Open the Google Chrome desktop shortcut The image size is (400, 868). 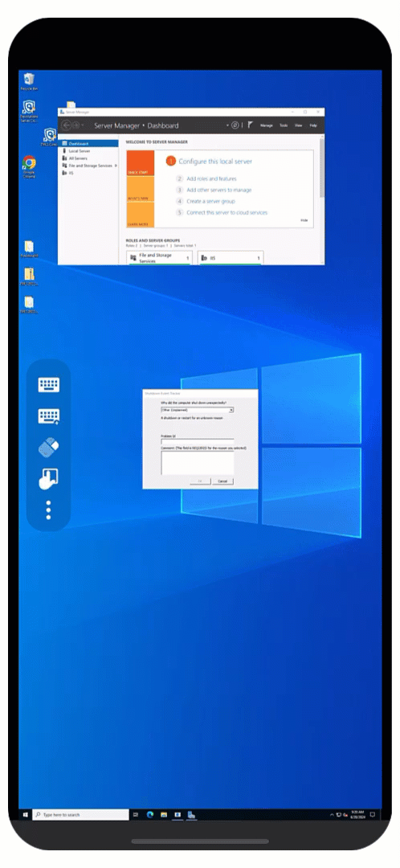(x=29, y=166)
